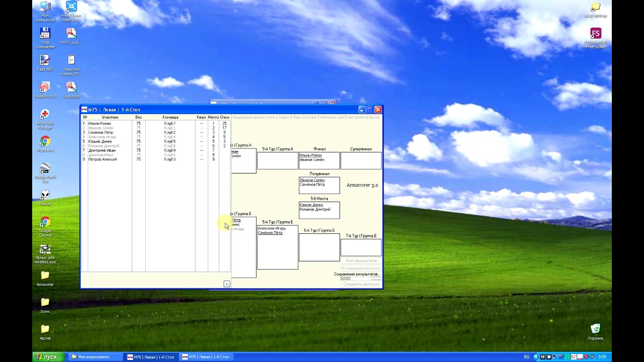The height and width of the screenshot is (362, 644).
Task: Launch Google Chrome desktop shortcut
Action: coord(45,227)
